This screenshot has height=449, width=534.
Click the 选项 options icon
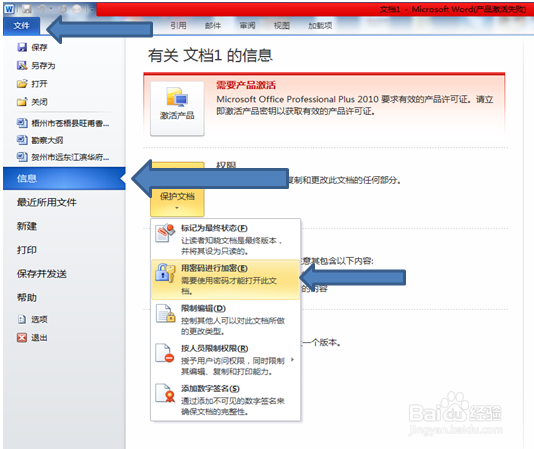click(x=22, y=319)
